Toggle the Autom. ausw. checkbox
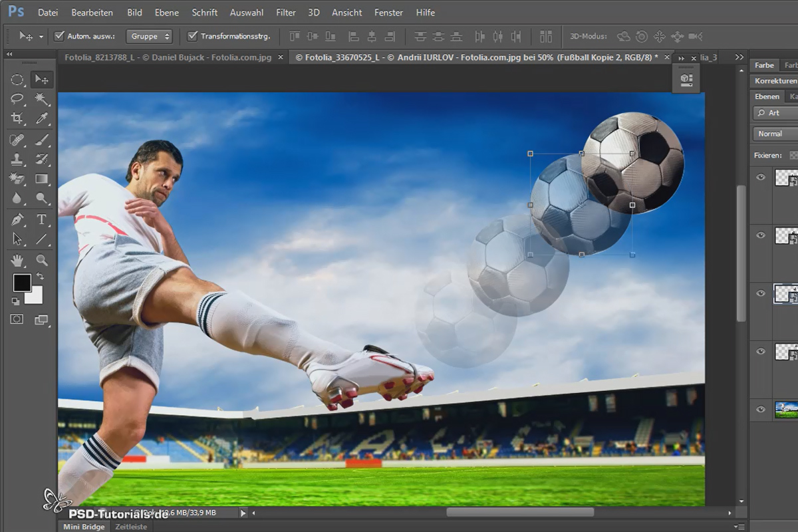 click(x=59, y=36)
